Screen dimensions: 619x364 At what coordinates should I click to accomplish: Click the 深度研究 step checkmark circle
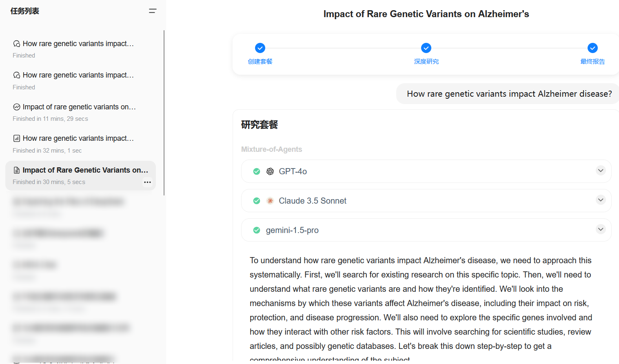click(426, 48)
